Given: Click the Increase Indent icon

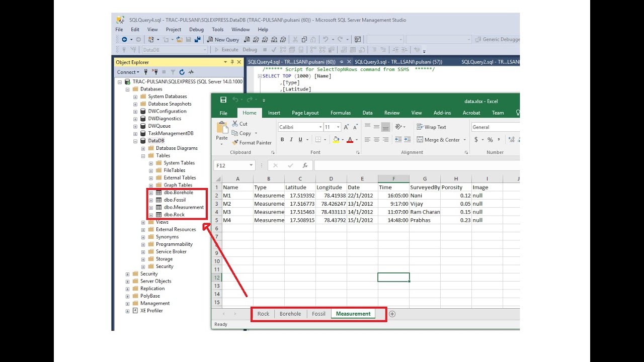Looking at the screenshot, I should point(407,140).
